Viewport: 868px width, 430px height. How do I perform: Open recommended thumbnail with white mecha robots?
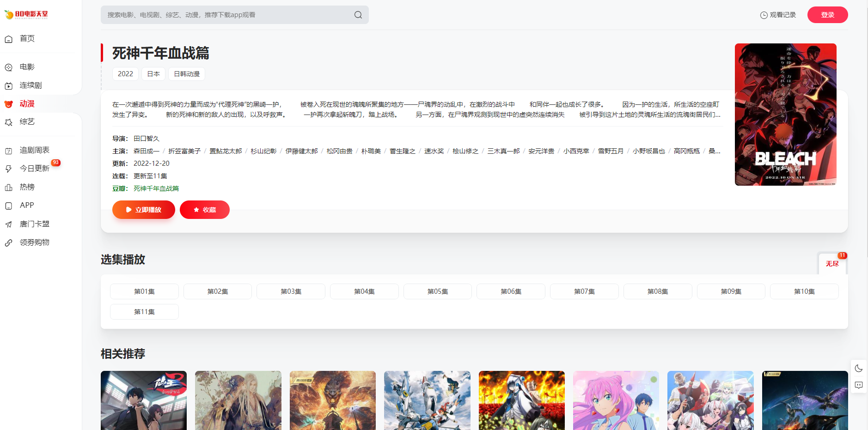pos(427,400)
